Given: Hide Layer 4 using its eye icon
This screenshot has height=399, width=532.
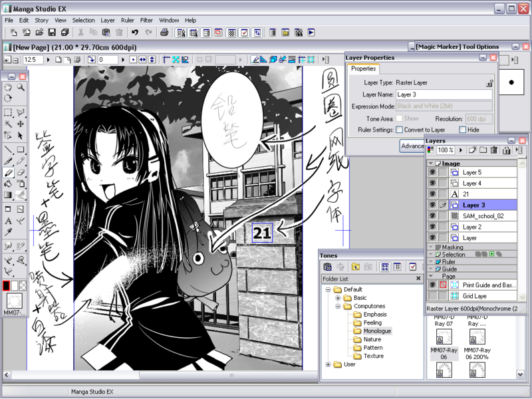Looking at the screenshot, I should [x=432, y=184].
